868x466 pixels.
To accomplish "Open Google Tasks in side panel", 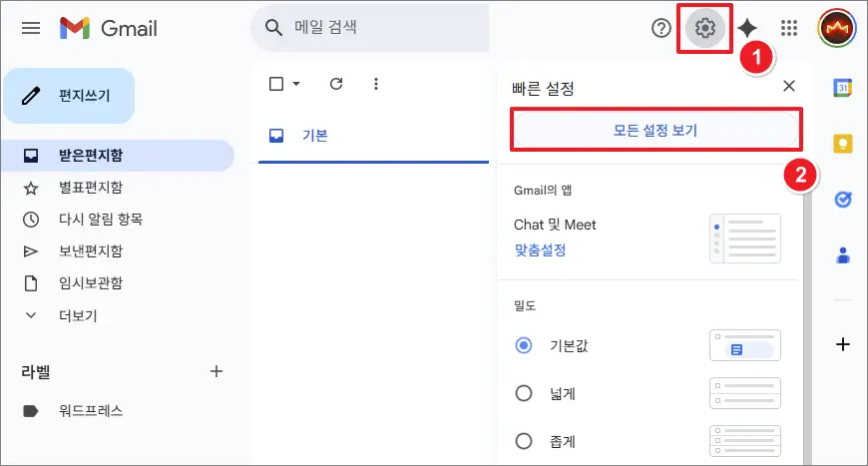I will (842, 199).
